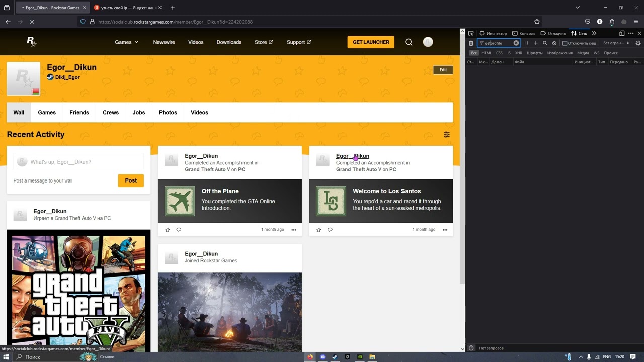Pause network request recording
The image size is (644, 362).
click(526, 43)
